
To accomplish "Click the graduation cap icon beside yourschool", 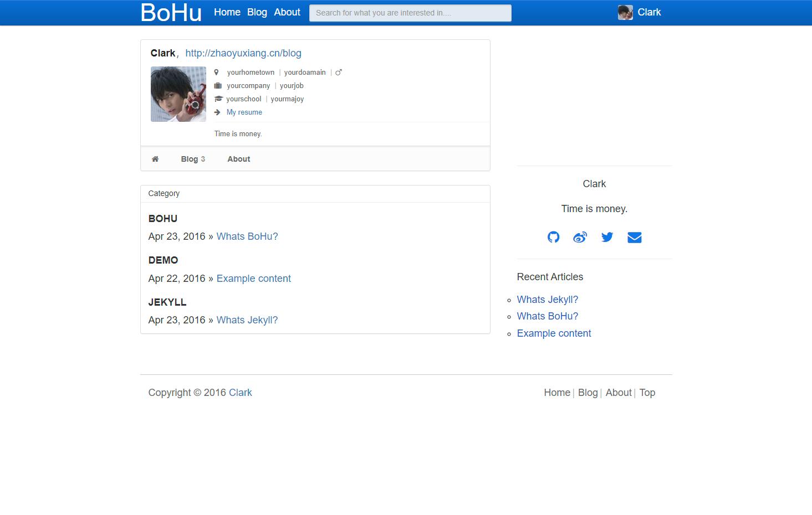I will (x=217, y=99).
